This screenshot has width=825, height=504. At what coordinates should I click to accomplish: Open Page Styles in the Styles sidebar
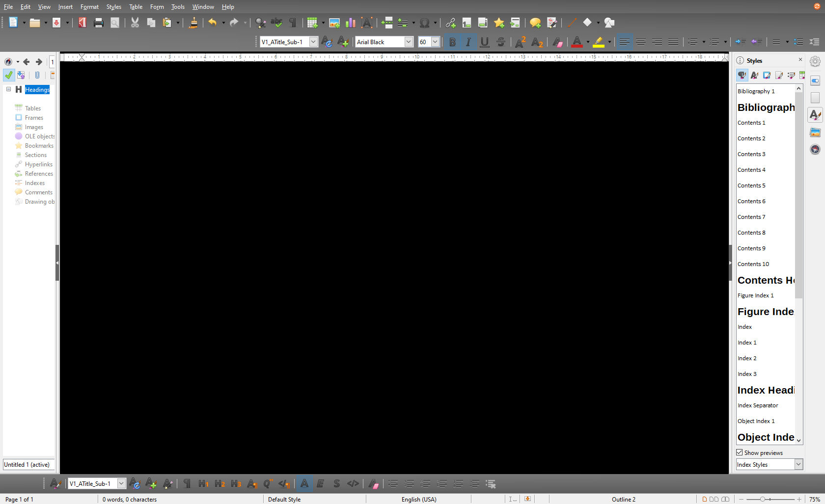click(779, 75)
